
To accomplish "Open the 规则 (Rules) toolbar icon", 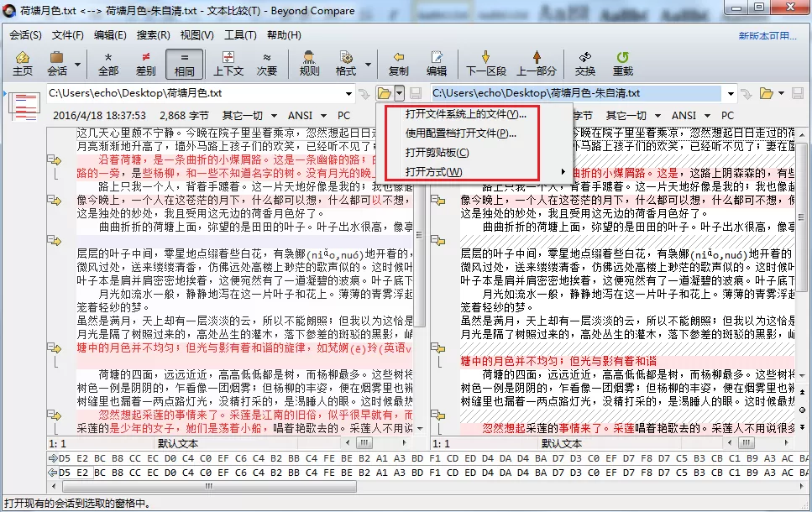I will [309, 64].
